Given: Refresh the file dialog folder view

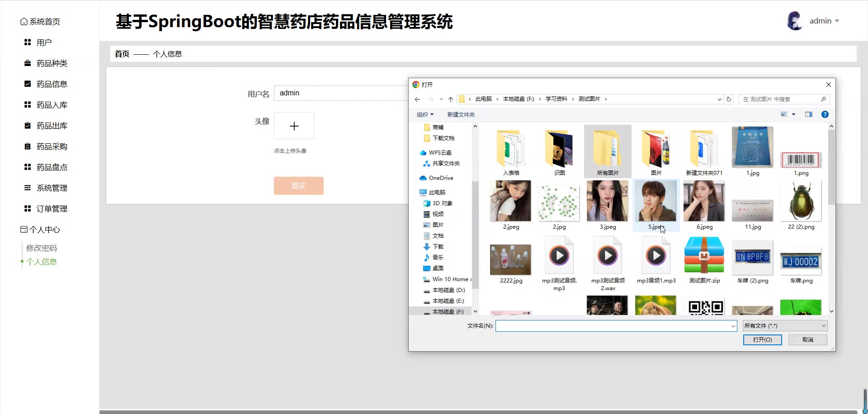Looking at the screenshot, I should 728,99.
